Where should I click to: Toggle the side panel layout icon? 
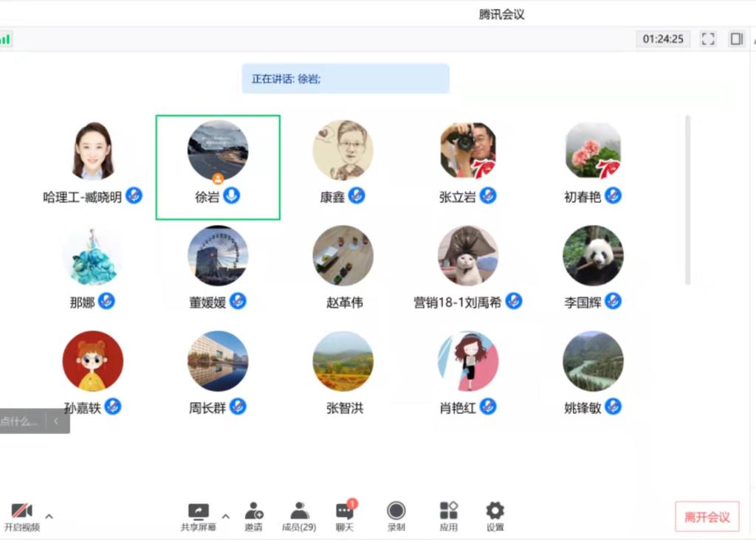tap(736, 39)
